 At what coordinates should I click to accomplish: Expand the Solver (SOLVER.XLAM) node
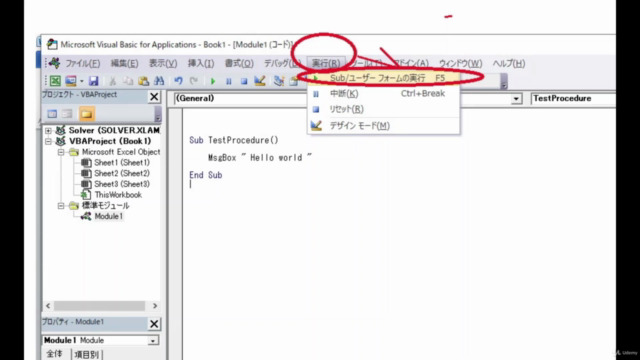(x=48, y=131)
